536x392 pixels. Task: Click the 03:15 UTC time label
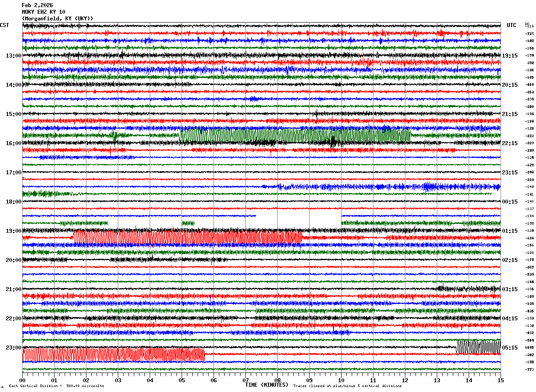[x=510, y=289]
